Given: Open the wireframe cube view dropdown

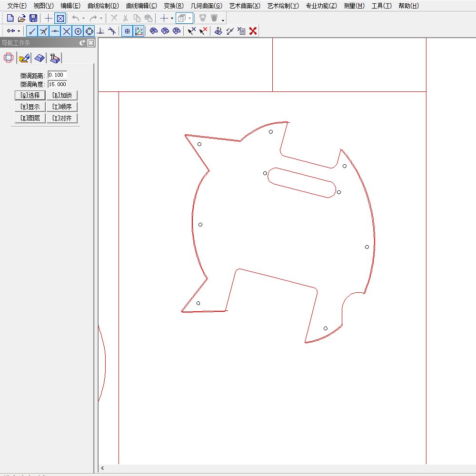Looking at the screenshot, I should 190,18.
